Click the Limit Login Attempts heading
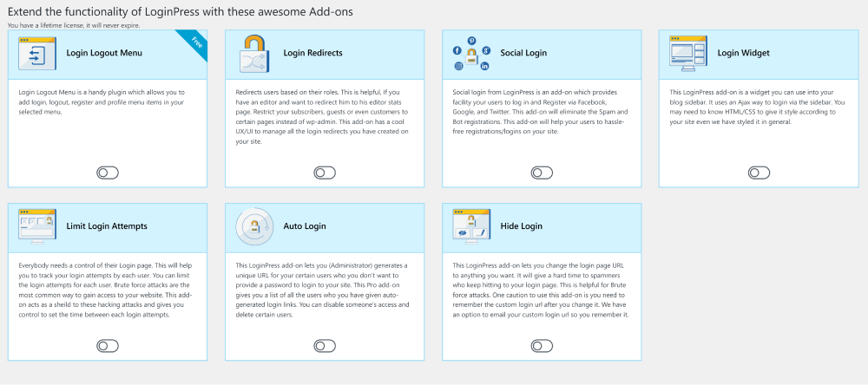The image size is (868, 385). coord(107,226)
